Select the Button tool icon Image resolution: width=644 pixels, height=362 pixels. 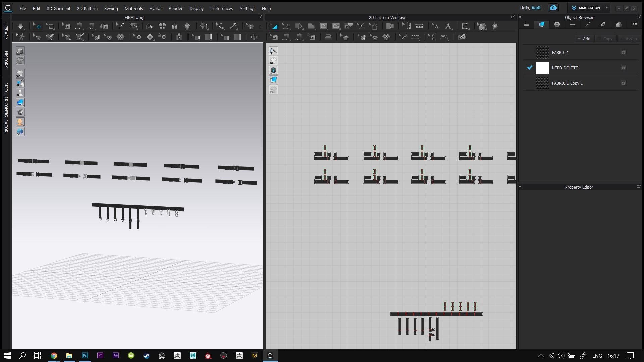coord(150,37)
